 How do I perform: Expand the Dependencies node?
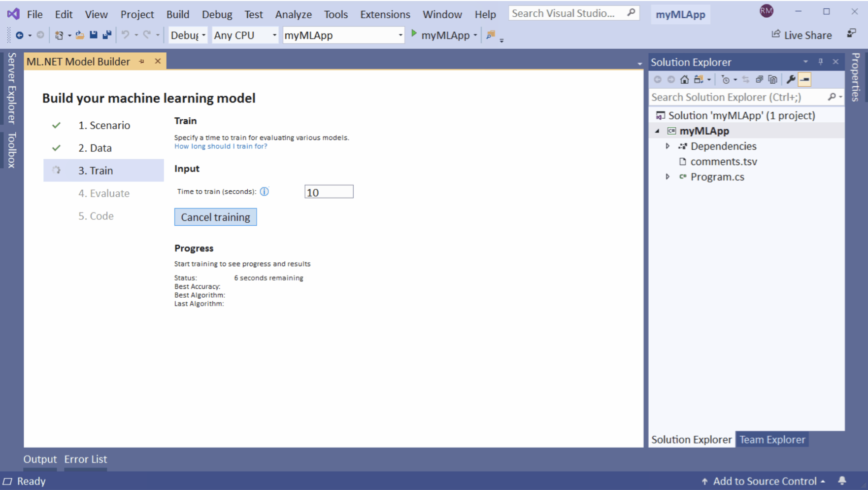[668, 146]
